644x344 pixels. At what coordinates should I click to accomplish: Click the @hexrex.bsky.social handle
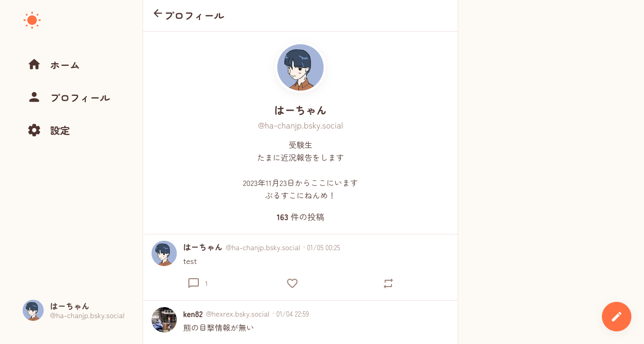click(237, 314)
